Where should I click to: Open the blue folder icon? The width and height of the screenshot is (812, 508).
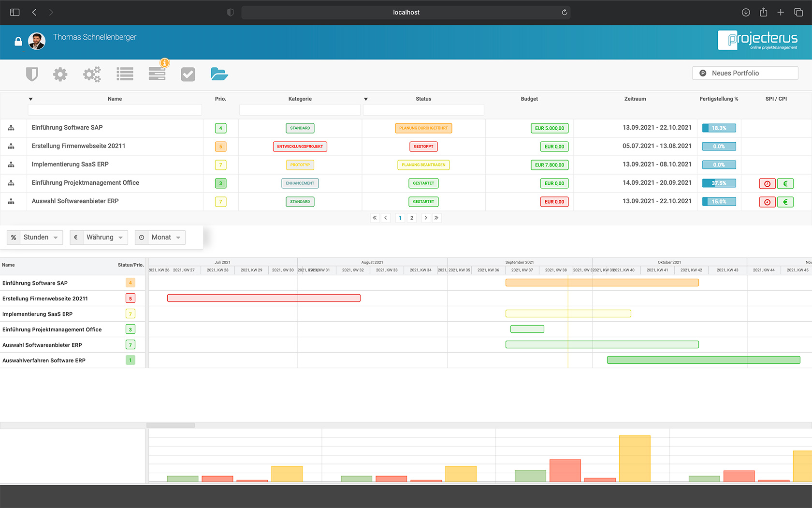click(x=219, y=74)
